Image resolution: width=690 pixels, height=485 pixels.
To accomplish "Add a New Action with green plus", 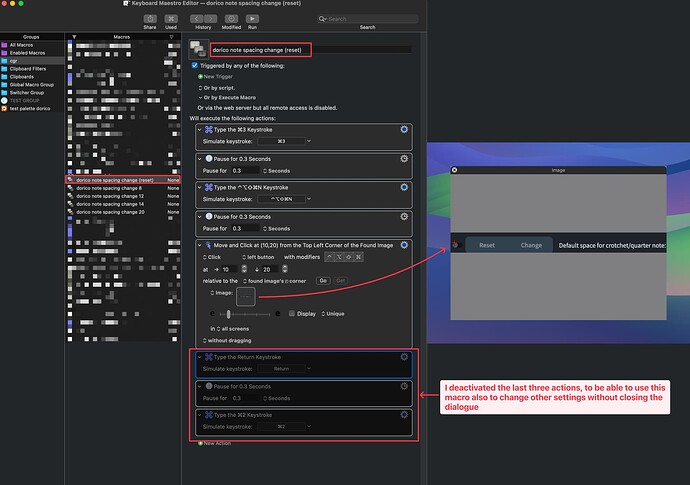I will [x=200, y=443].
